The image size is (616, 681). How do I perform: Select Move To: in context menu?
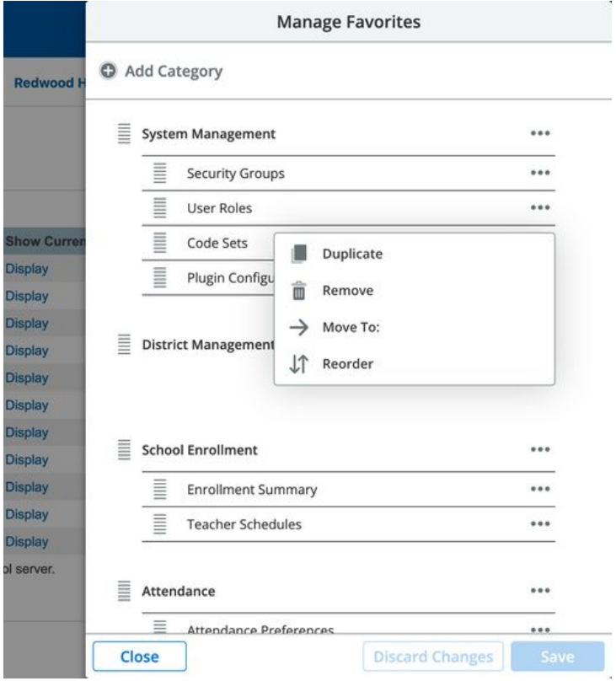click(x=351, y=328)
